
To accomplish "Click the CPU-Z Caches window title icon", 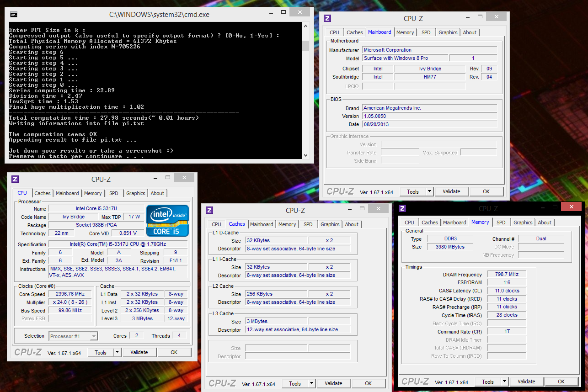I will [209, 210].
